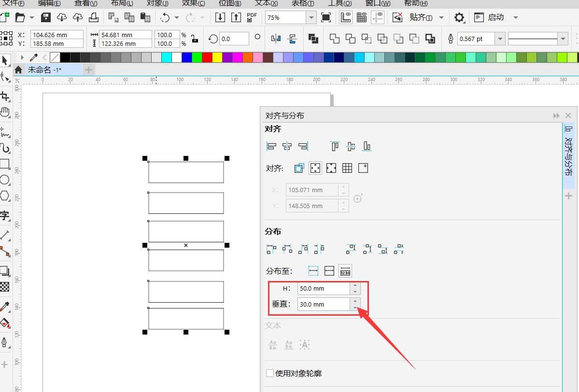
Task: Click the align left edges icon
Action: coord(271,146)
